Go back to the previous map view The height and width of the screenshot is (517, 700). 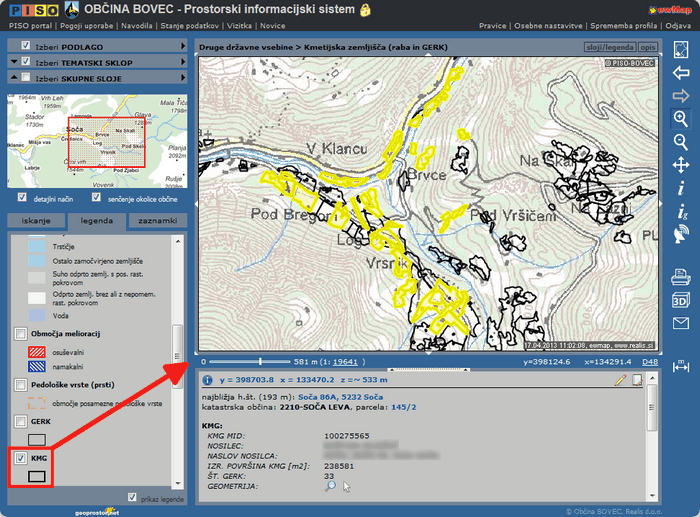pos(681,73)
